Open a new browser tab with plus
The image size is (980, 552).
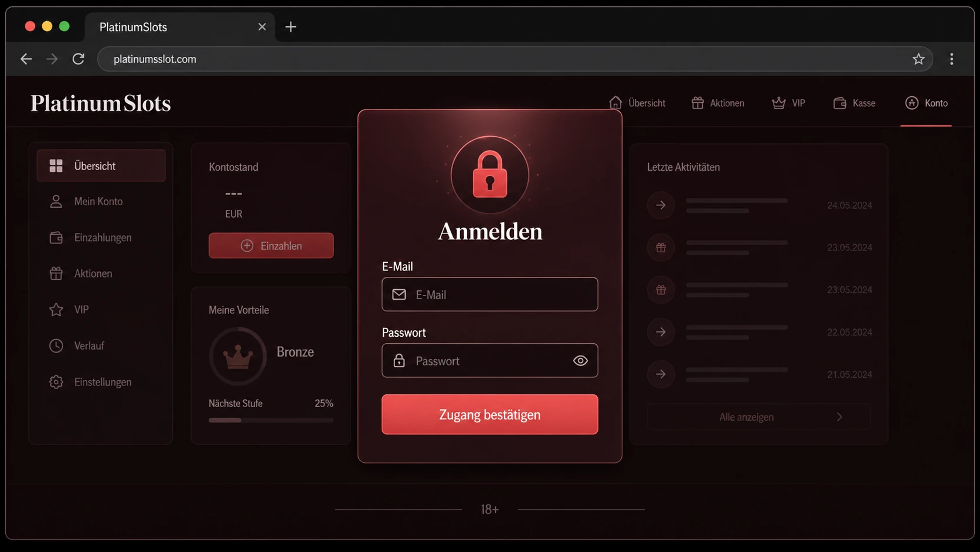291,27
